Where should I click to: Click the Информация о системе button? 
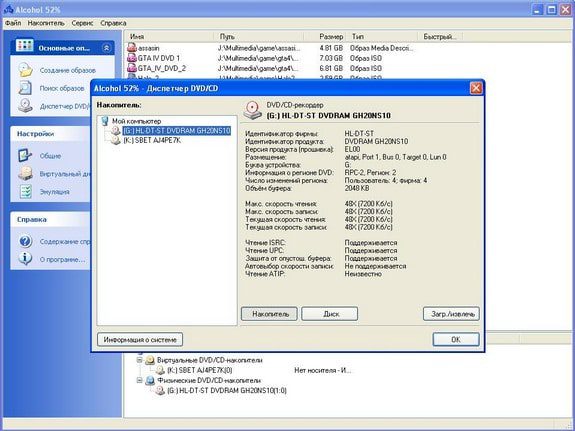(140, 340)
